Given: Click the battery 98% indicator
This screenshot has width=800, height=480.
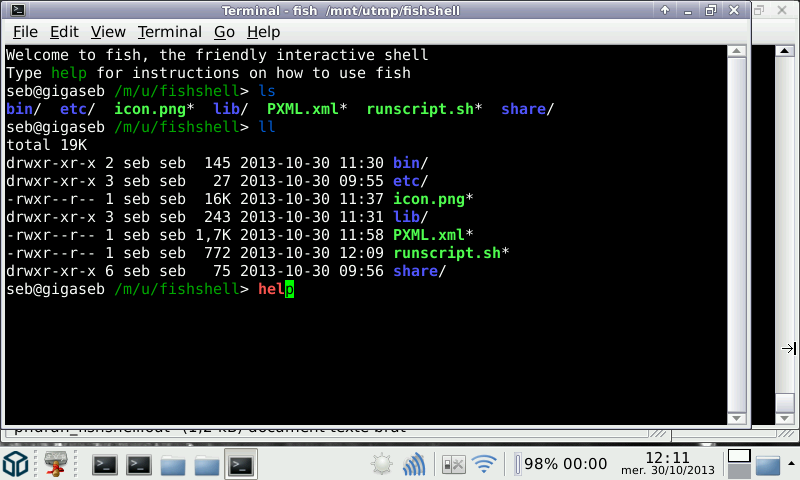Looking at the screenshot, I should (x=560, y=464).
